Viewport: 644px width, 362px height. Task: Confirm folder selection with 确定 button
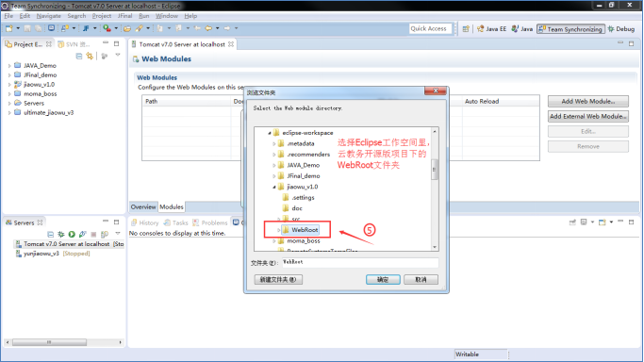383,279
